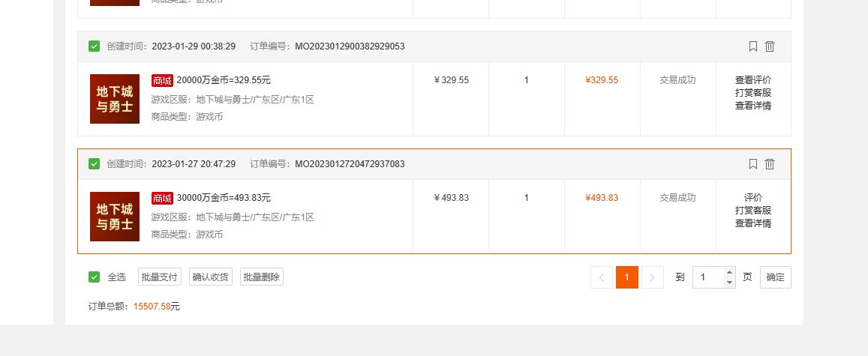868x356 pixels.
Task: Uncheck the 2023-01-27 order checkbox
Action: (94, 164)
